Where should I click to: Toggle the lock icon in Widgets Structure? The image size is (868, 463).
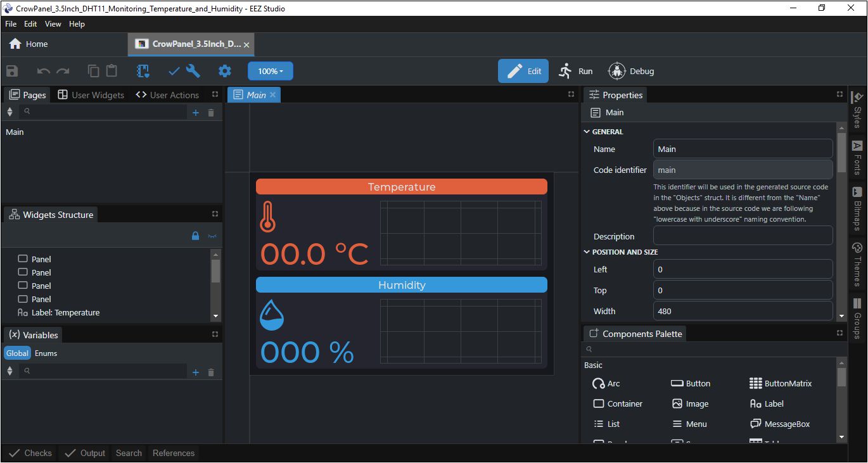[196, 236]
